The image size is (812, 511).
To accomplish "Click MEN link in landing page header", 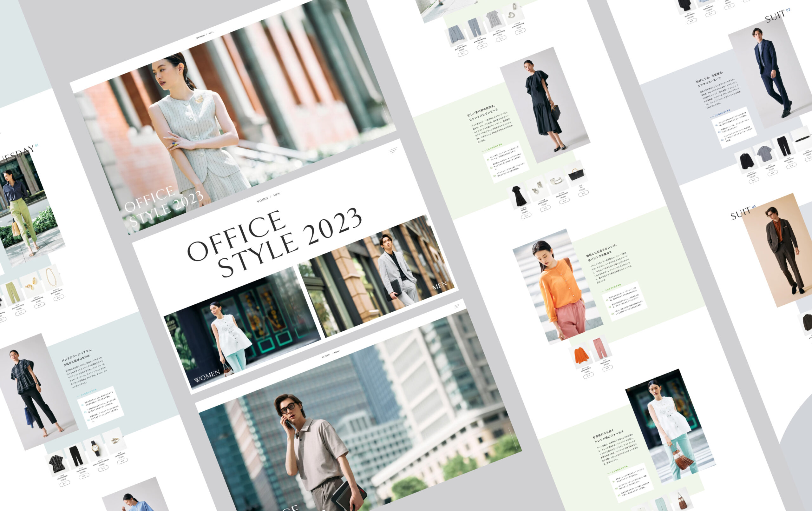I will click(x=277, y=195).
